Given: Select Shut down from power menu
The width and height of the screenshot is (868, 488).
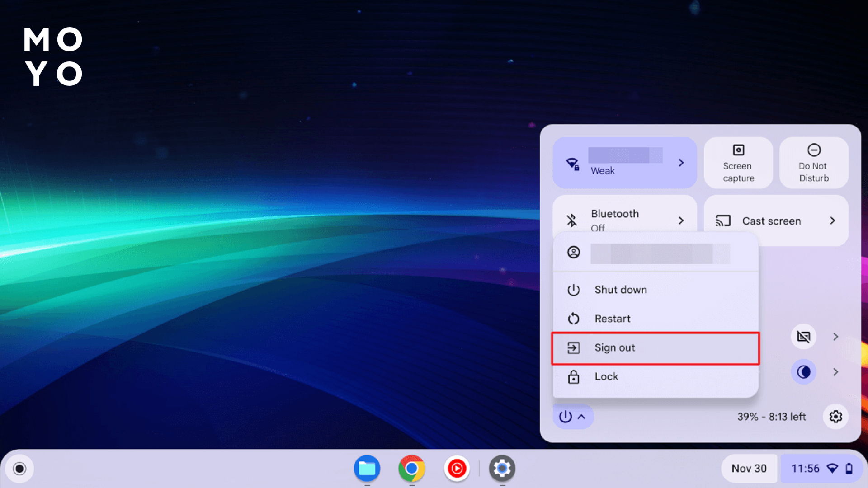Looking at the screenshot, I should (x=620, y=290).
